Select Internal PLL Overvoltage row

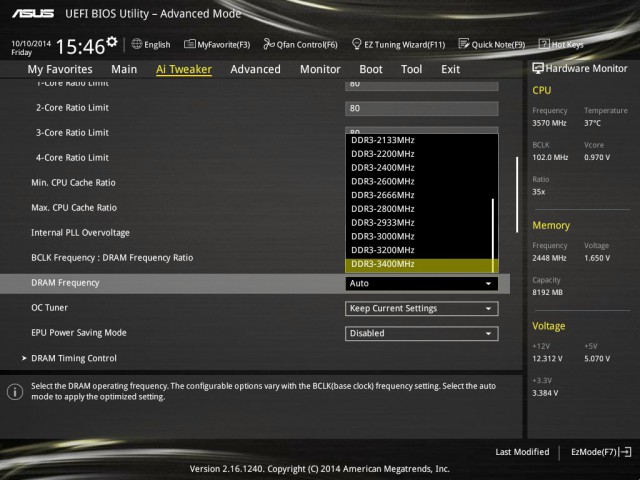click(80, 233)
